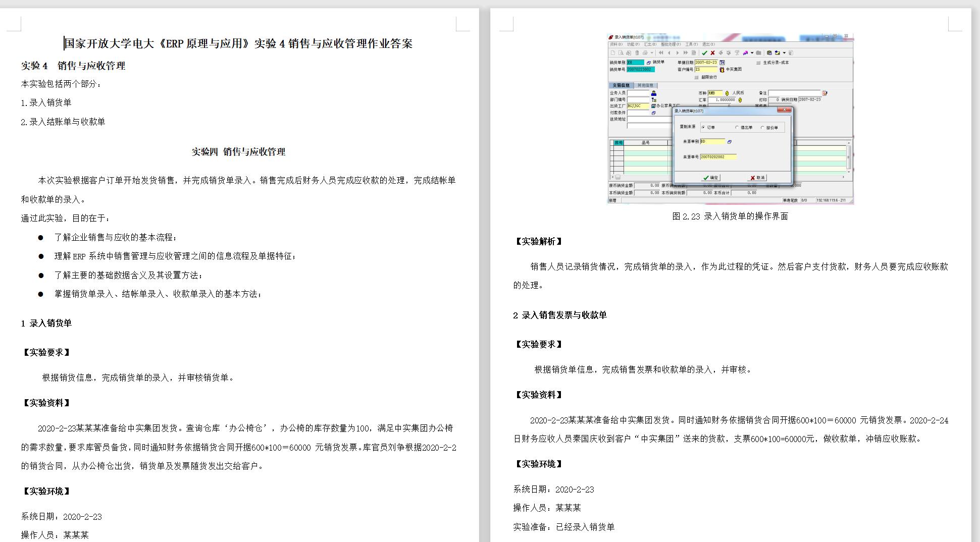Click customer lookup icon beside 客户编号
This screenshot has width=980, height=542.
722,70
